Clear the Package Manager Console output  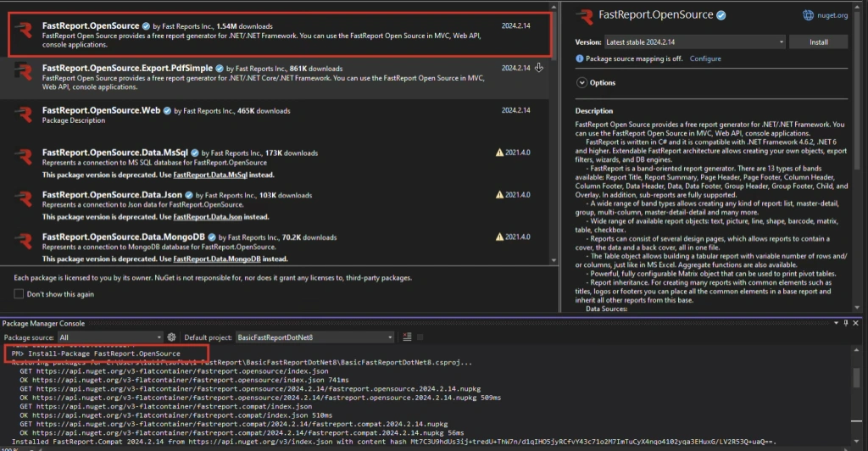point(407,337)
